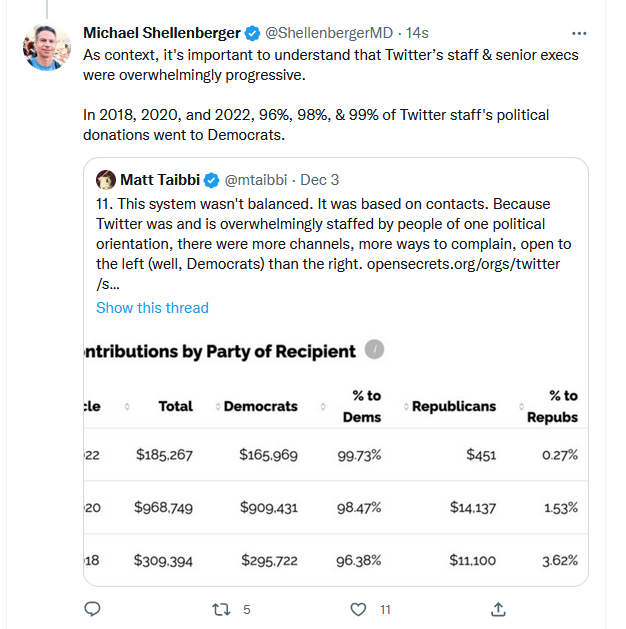Click the info icon beside Party of Recipient
Image resolution: width=626 pixels, height=629 pixels.
coord(374,349)
